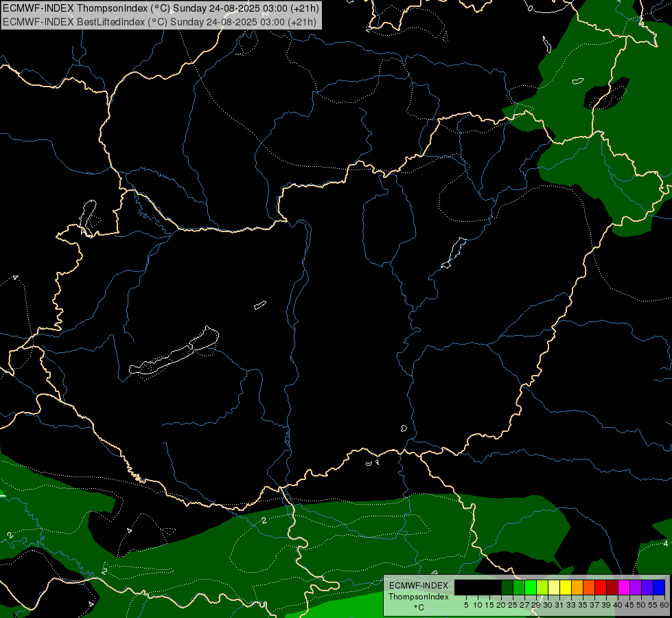
Task: Click the legend tick label 20
Action: [x=501, y=605]
